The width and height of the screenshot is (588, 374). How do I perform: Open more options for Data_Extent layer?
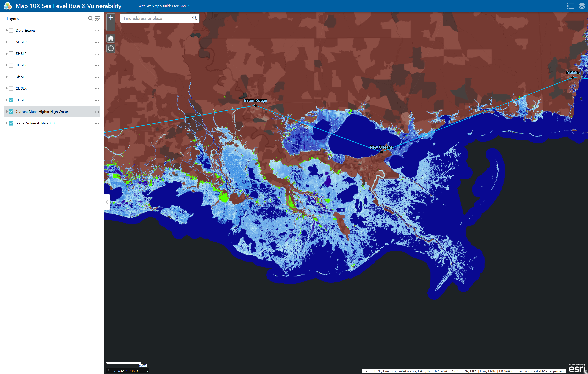tap(97, 31)
